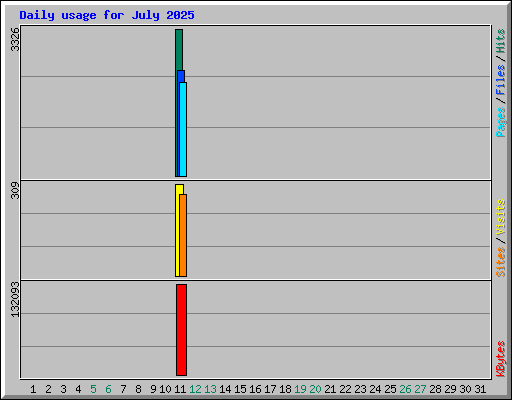
Task: Click the yellow Visits bar
Action: (177, 230)
